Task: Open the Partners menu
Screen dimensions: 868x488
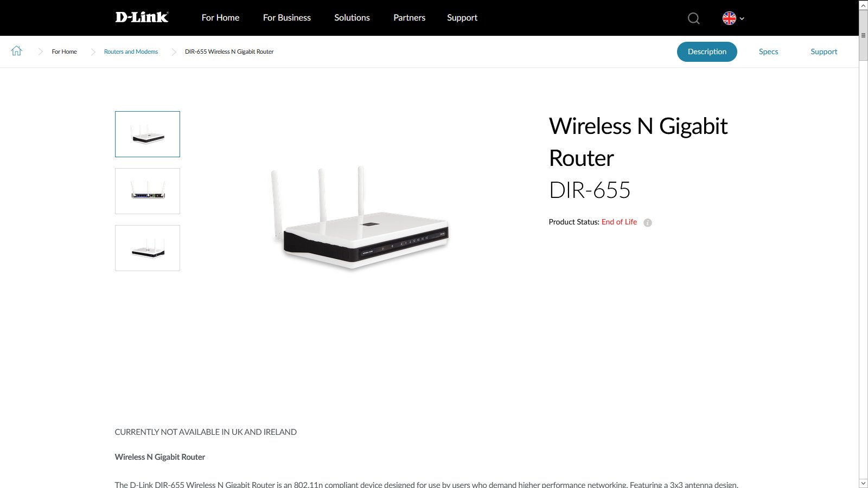Action: 410,17
